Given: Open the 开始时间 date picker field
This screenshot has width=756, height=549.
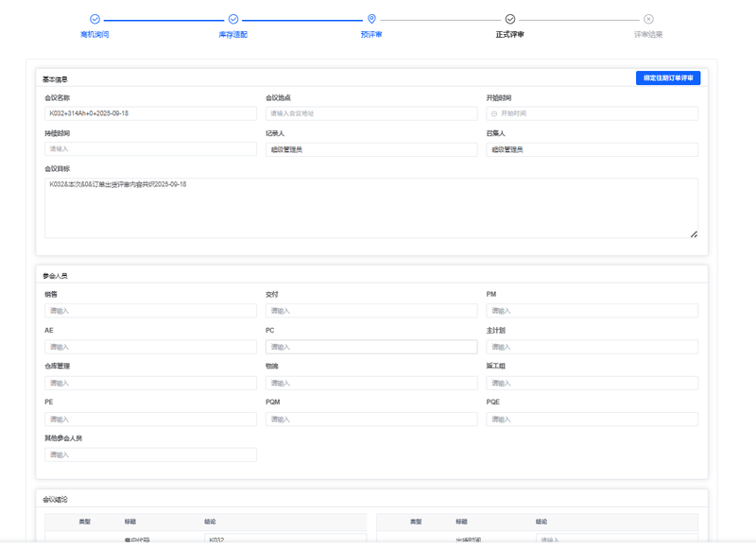Looking at the screenshot, I should tap(593, 113).
